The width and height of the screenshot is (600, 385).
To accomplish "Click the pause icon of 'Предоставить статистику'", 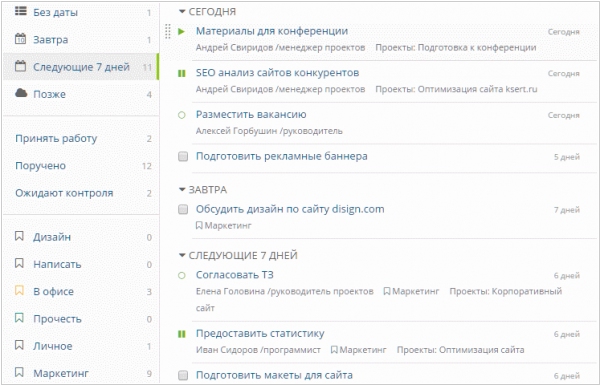I will 182,334.
